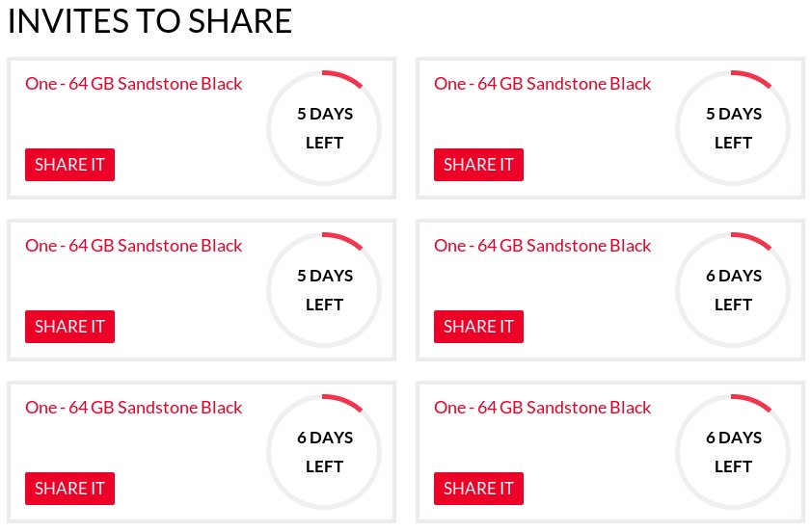Click the INVITES TO SHARE heading
The image size is (811, 532).
click(x=149, y=22)
